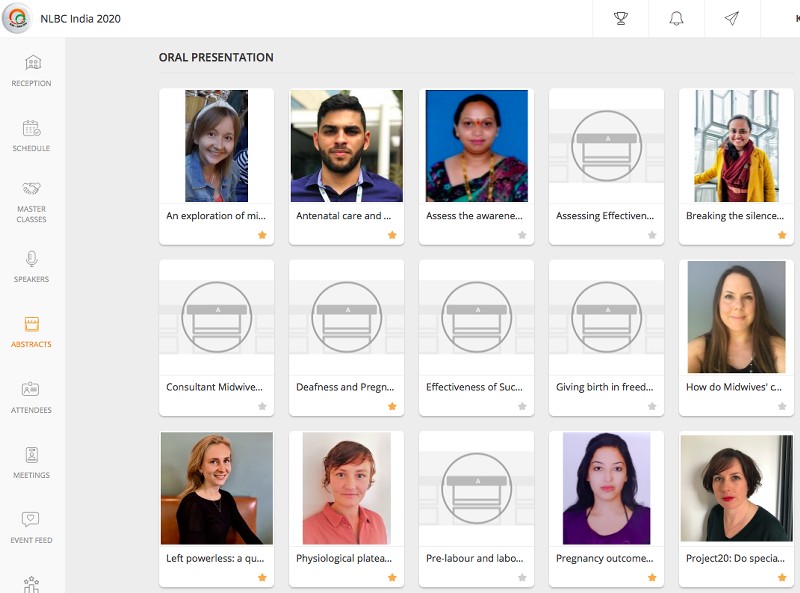The width and height of the screenshot is (800, 593).
Task: Unstar 'Physiological platea...' abstract
Action: (x=392, y=577)
